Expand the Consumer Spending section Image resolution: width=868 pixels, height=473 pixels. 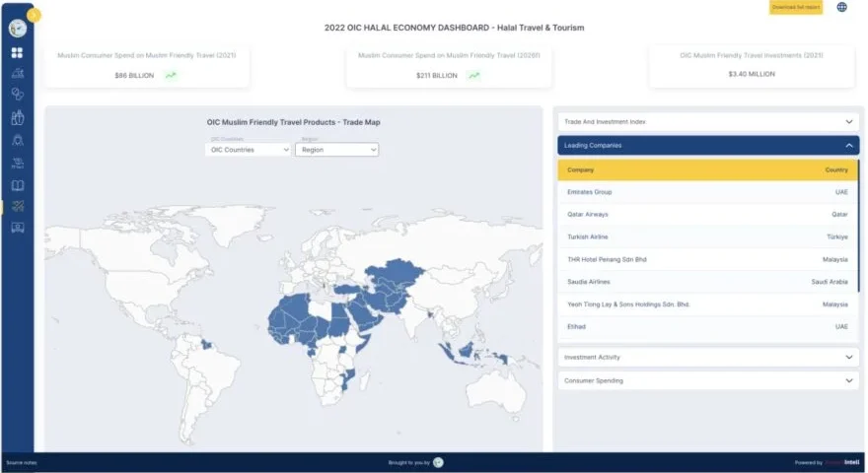[708, 380]
